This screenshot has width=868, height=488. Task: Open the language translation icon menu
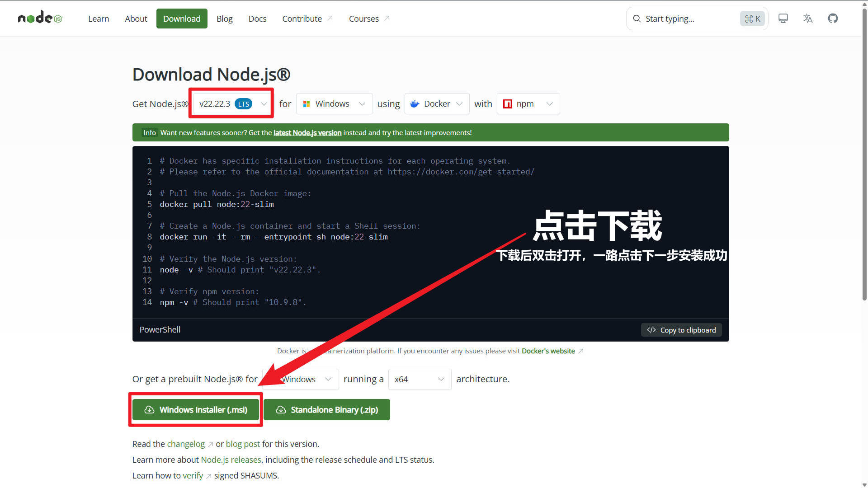[808, 19]
